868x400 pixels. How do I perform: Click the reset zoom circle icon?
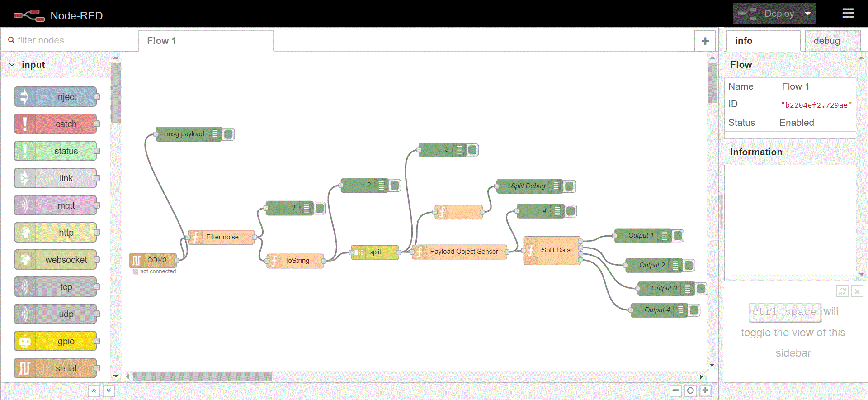690,390
